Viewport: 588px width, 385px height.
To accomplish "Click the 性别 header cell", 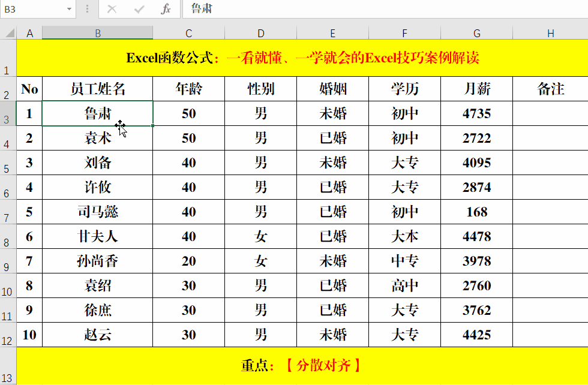I will tap(260, 89).
